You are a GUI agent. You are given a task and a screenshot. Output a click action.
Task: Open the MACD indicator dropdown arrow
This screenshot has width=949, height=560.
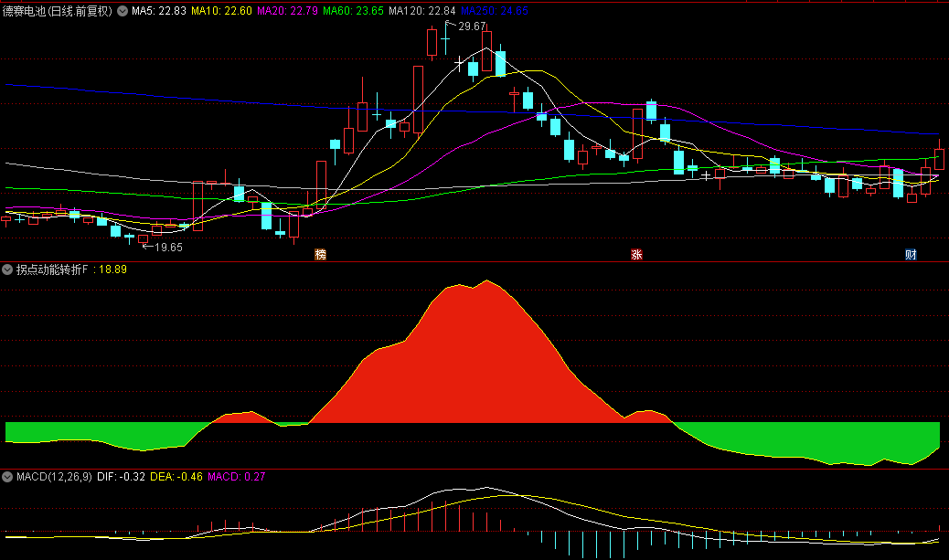(8, 477)
